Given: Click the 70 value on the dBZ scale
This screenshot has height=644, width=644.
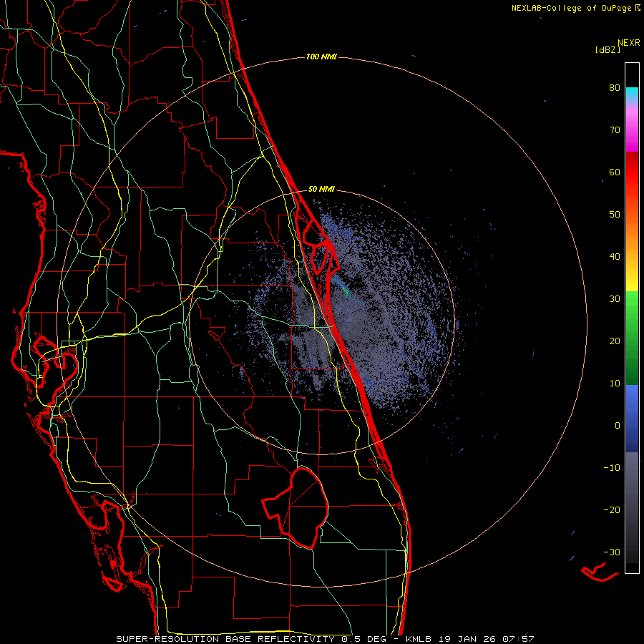Looking at the screenshot, I should pyautogui.click(x=615, y=130).
